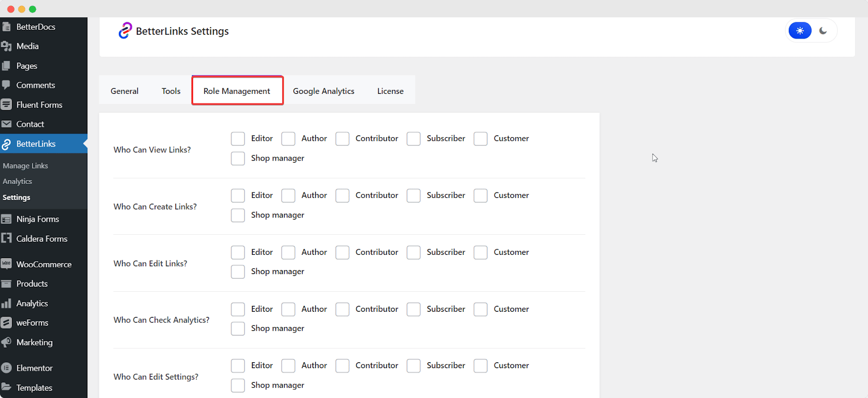Check Contributor for Who Can Edit Links
Screen dimensions: 868x398
pyautogui.click(x=342, y=253)
